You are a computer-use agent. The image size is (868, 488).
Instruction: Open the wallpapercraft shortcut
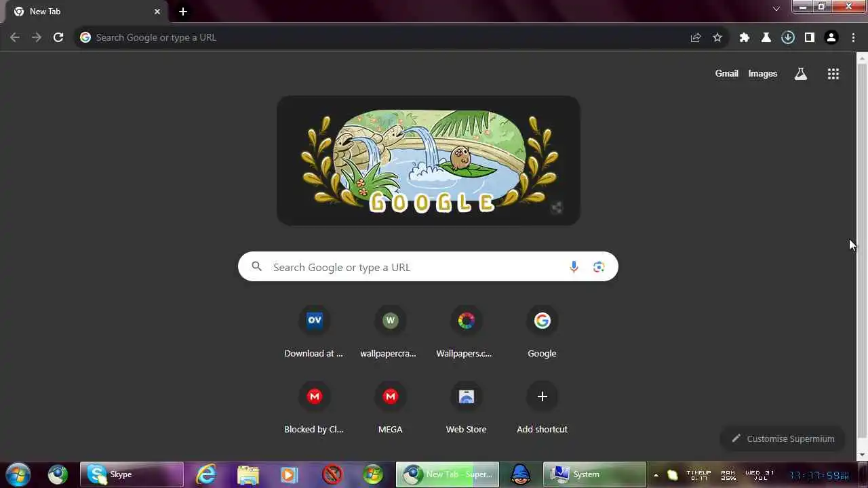point(390,332)
